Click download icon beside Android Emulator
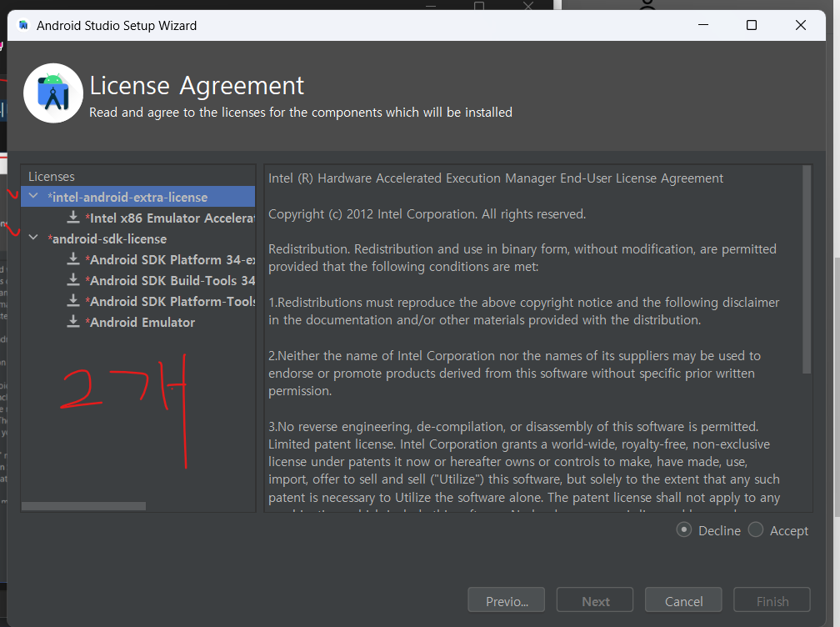Image resolution: width=840 pixels, height=627 pixels. tap(73, 322)
